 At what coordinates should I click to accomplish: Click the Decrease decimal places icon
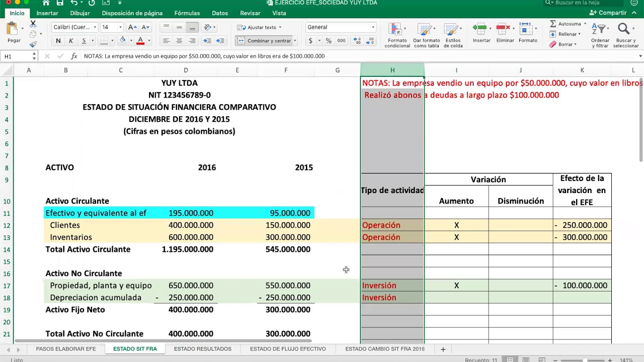370,41
